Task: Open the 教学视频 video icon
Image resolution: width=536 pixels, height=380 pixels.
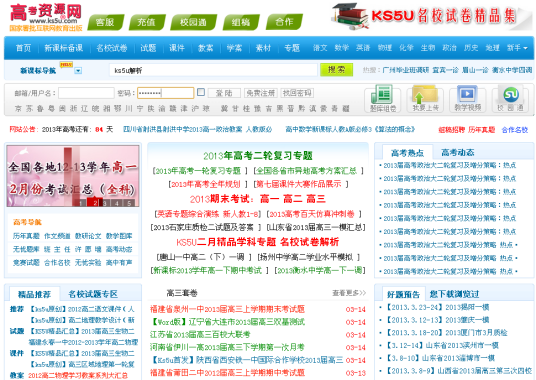Action: [467, 99]
